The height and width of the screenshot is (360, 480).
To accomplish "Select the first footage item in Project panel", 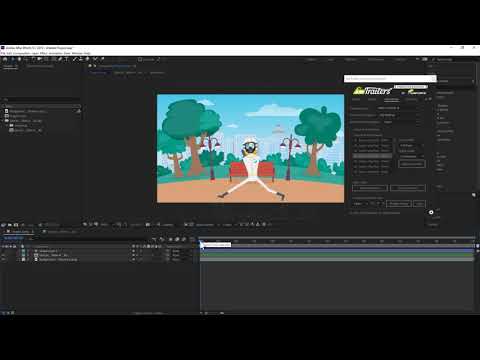I will coord(27,111).
